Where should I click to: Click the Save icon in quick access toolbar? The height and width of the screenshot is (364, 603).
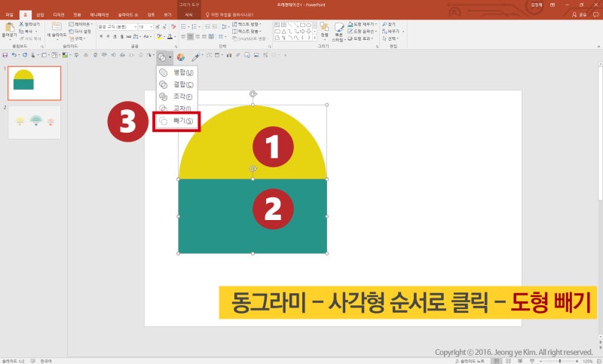[x=6, y=56]
